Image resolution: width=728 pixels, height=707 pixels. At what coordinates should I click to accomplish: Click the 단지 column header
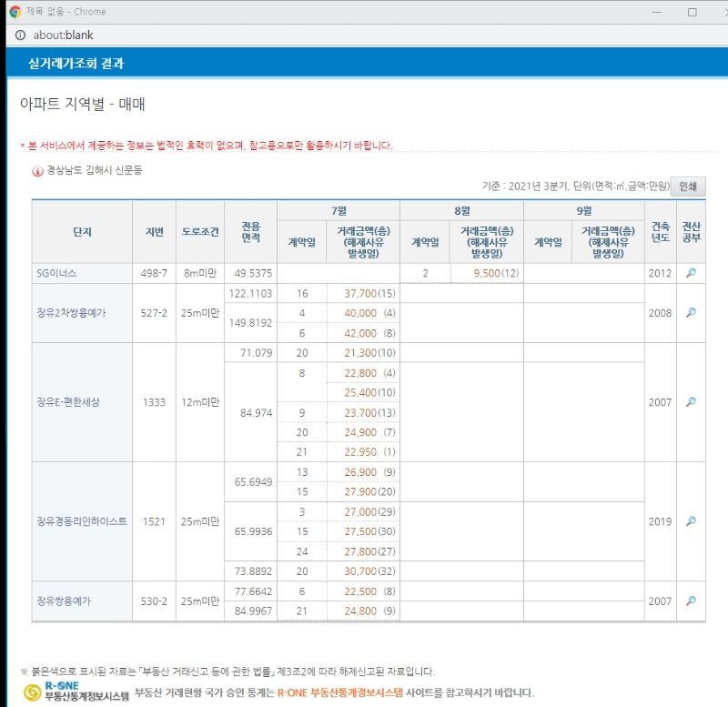coord(82,232)
